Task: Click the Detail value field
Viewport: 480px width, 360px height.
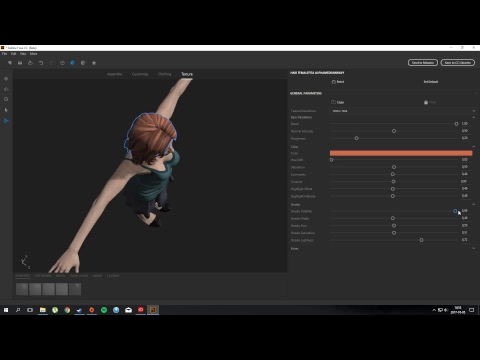Action: [465, 124]
